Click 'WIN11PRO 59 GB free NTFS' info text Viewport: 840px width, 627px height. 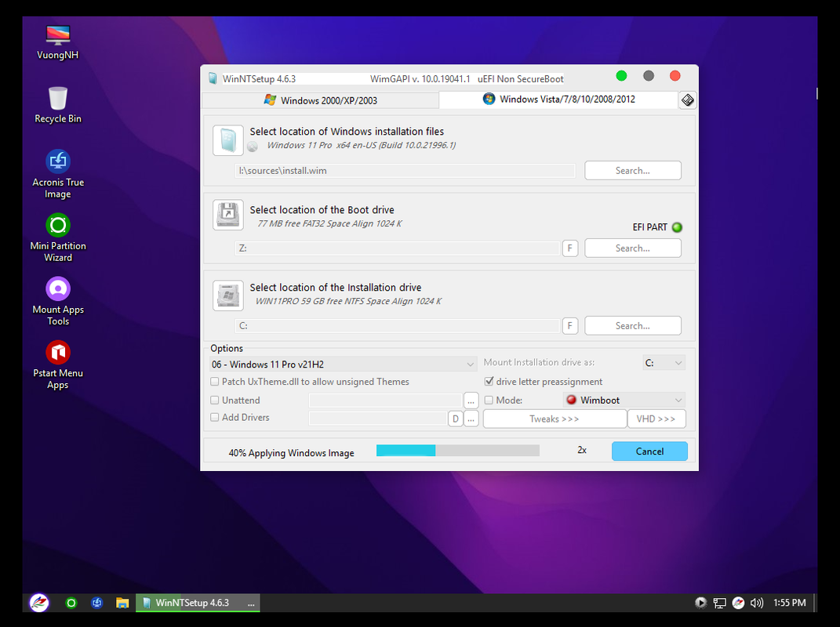[x=348, y=301]
